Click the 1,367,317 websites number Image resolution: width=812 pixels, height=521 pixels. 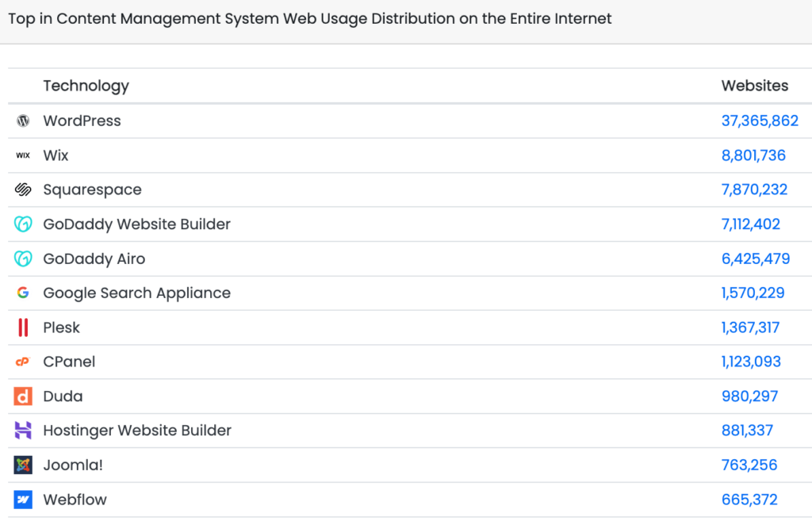point(750,328)
